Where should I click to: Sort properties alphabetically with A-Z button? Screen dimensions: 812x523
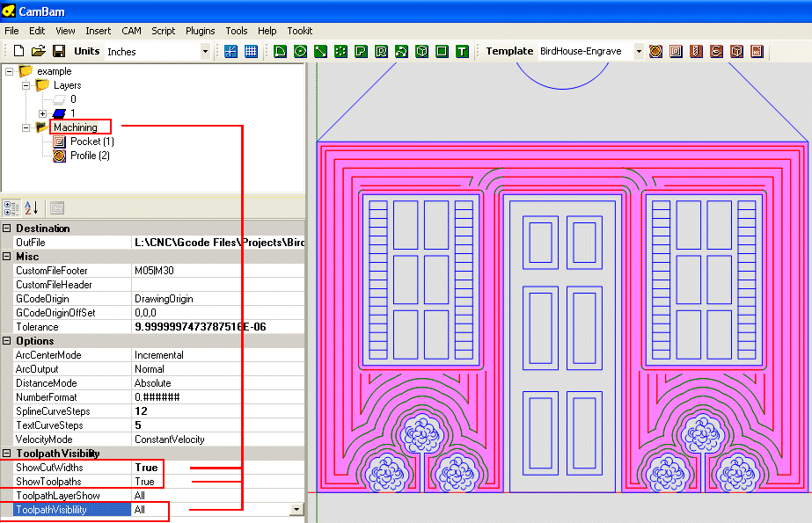coord(31,208)
